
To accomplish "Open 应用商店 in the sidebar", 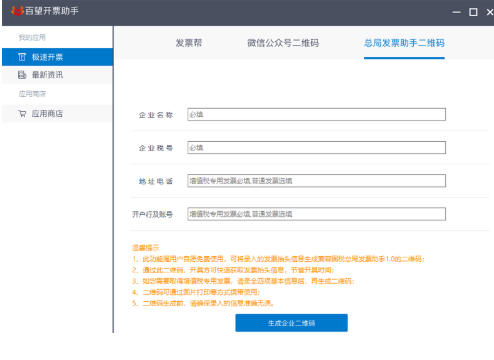I will pos(57,114).
